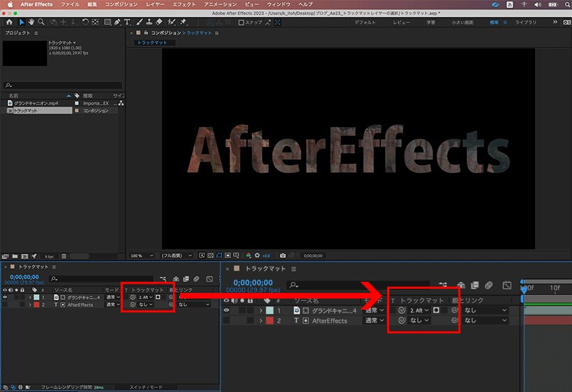Click the camera snapshot icon below viewer

[283, 255]
